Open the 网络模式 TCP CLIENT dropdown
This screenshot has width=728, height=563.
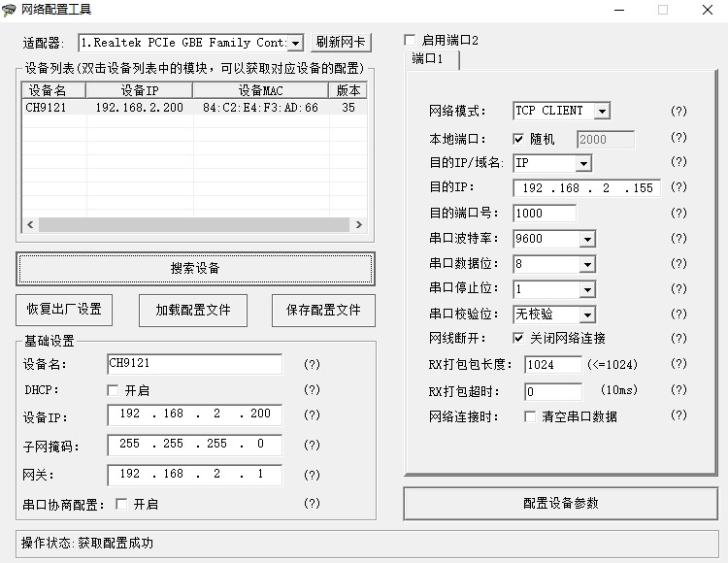click(602, 111)
